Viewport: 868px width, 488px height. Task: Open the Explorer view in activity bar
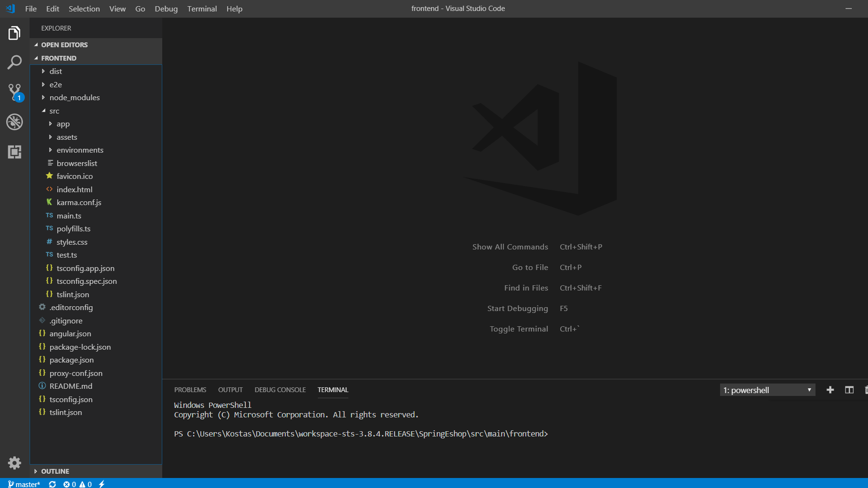[x=14, y=33]
